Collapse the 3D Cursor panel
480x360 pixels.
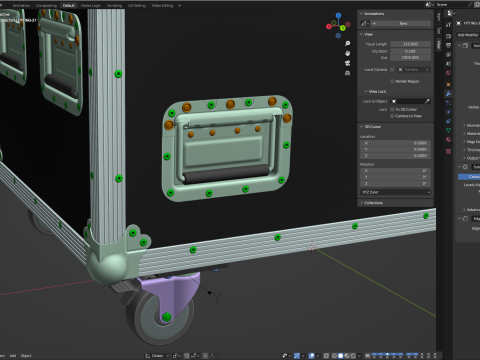pyautogui.click(x=361, y=127)
